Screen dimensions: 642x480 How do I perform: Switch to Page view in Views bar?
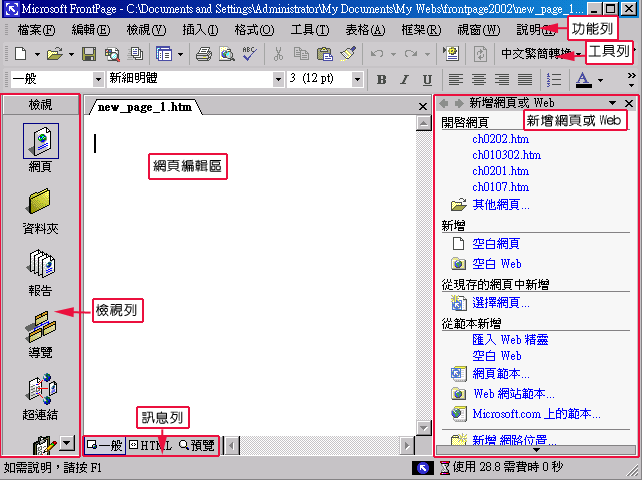pyautogui.click(x=41, y=148)
